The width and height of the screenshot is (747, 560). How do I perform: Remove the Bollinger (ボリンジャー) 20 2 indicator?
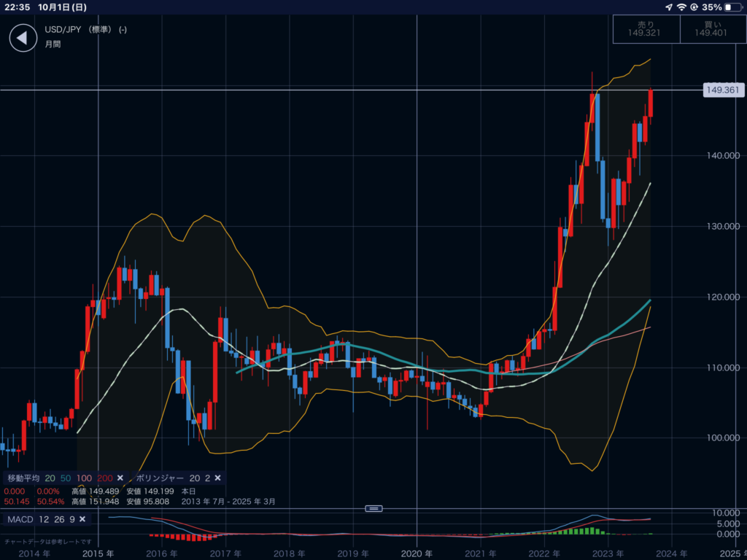pyautogui.click(x=217, y=478)
